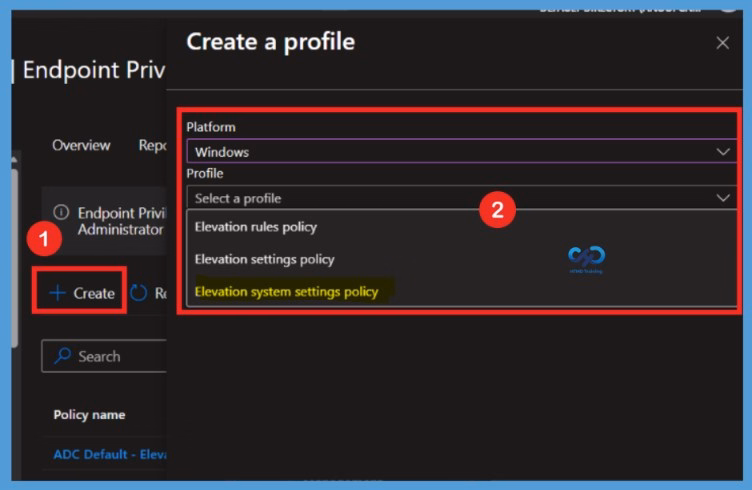Choose Elevation settings policy option
The width and height of the screenshot is (752, 490).
(264, 259)
